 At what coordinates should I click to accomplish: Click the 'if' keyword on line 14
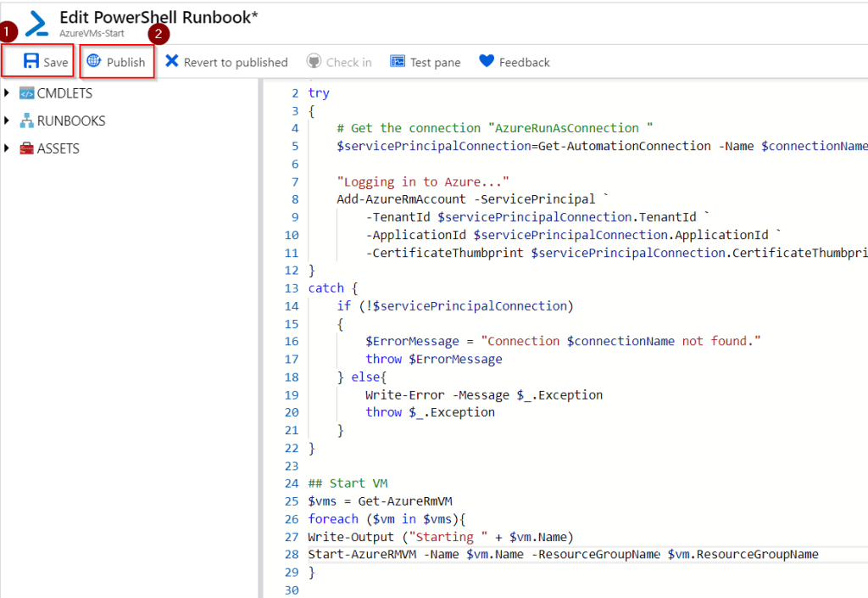tap(344, 306)
